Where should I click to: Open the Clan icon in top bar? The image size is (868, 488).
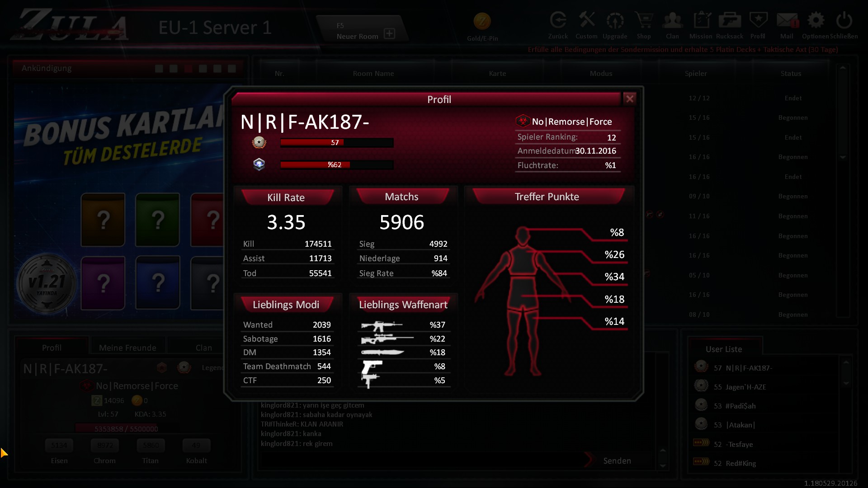pos(672,21)
